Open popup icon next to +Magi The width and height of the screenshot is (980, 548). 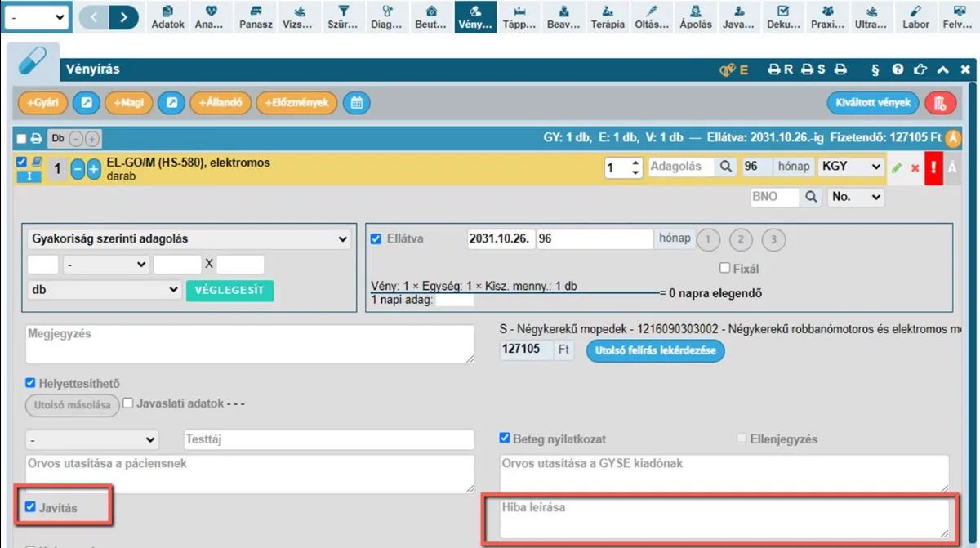click(171, 103)
